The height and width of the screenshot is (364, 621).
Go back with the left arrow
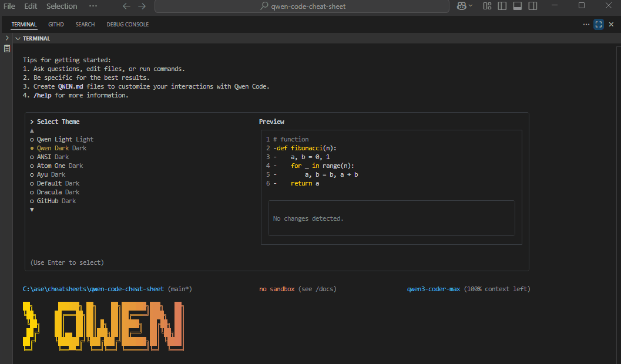click(126, 6)
